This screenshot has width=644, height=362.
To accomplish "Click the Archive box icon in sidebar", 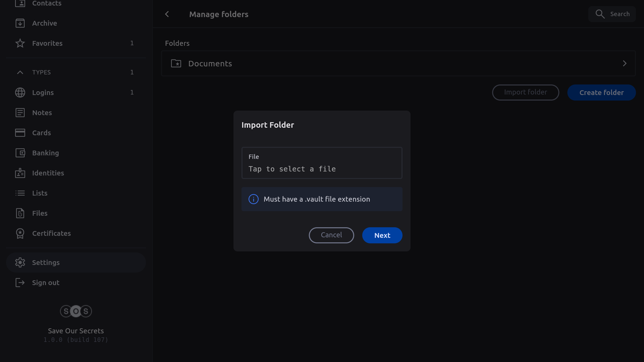I will pyautogui.click(x=20, y=23).
